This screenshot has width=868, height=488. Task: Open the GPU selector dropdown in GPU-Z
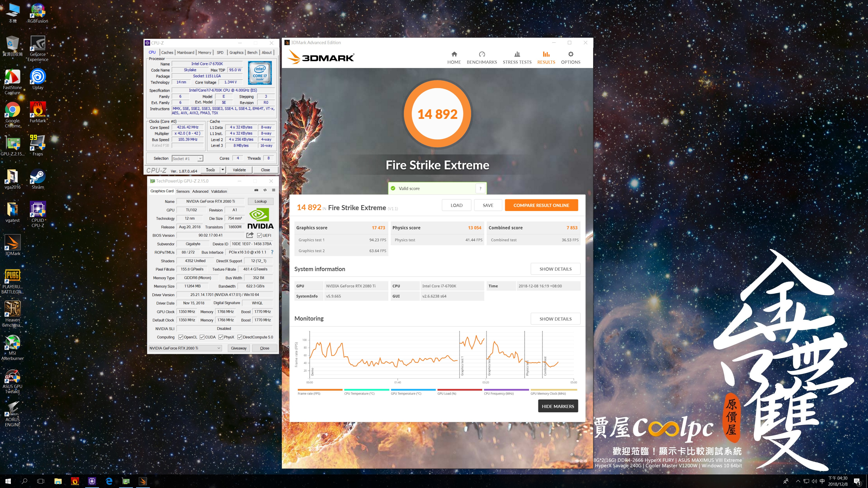(185, 348)
